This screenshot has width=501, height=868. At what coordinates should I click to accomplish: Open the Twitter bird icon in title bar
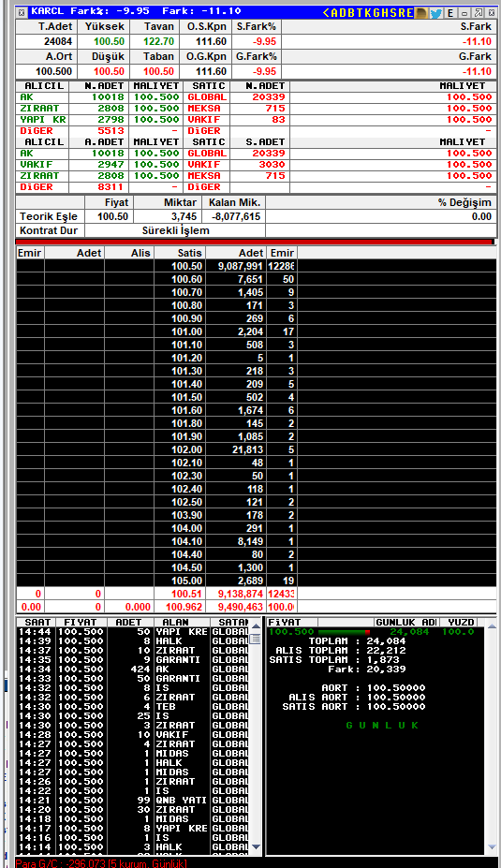pyautogui.click(x=435, y=13)
